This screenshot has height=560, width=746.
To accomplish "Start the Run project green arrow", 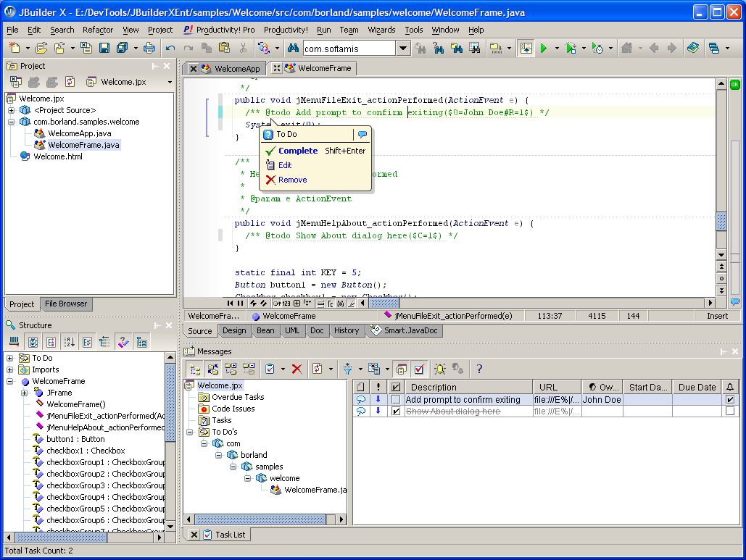I will click(x=543, y=48).
